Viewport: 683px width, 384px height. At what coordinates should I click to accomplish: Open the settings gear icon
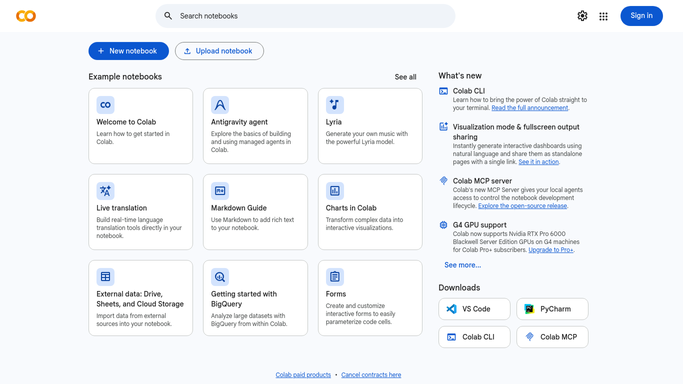click(x=582, y=16)
